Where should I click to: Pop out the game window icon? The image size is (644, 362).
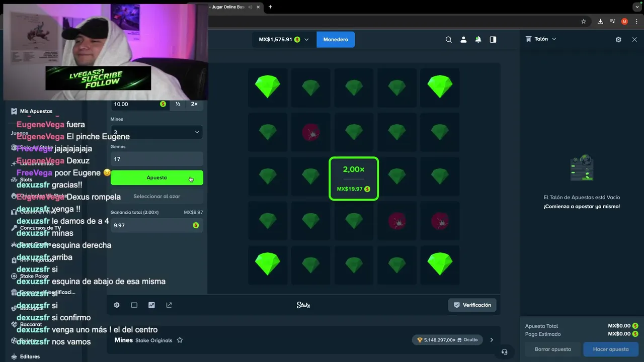(x=169, y=305)
